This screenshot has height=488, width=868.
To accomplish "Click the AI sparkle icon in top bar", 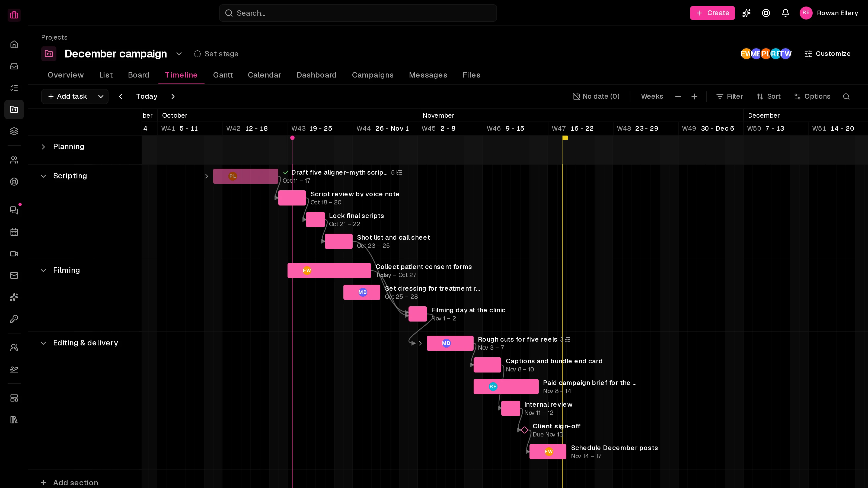I will pos(746,13).
